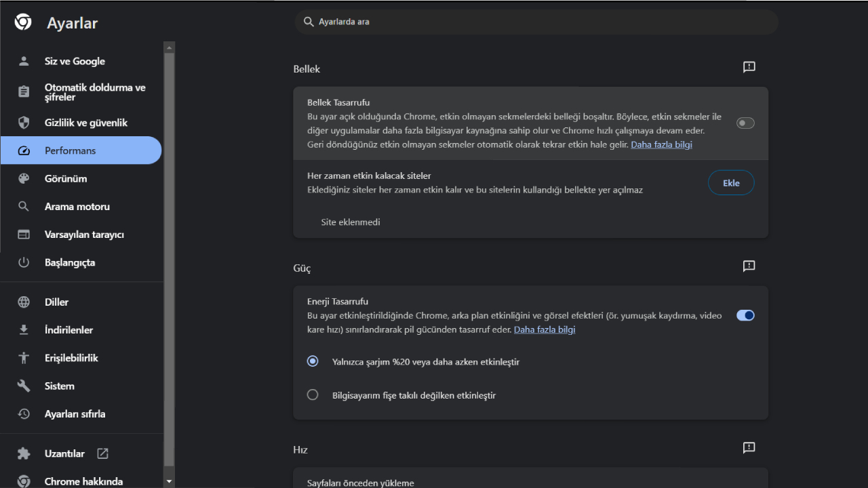Click the 'Sayfaları önceden yükleme' text
This screenshot has width=868, height=488.
[361, 483]
